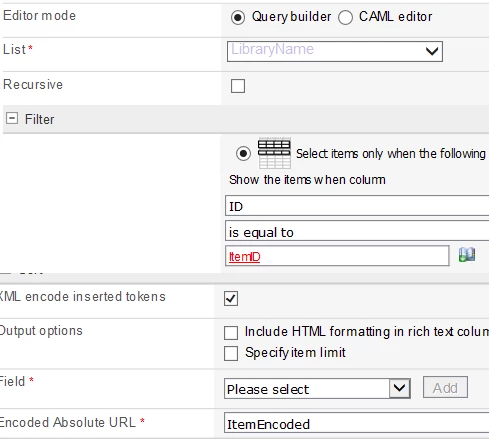Collapse the Filter section
This screenshot has width=489, height=439.
click(x=12, y=118)
